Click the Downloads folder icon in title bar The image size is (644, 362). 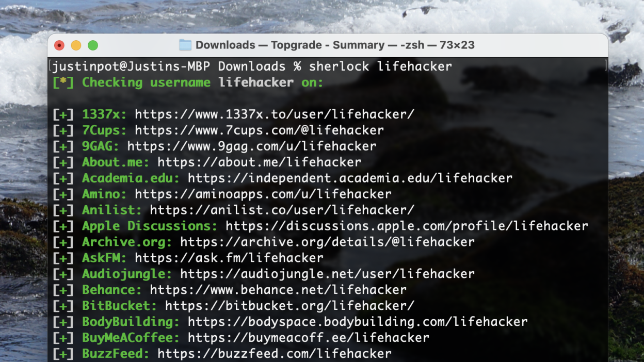point(185,45)
